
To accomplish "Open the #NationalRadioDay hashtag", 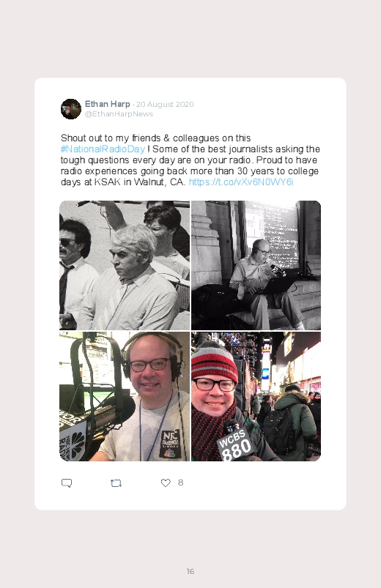I will [103, 149].
